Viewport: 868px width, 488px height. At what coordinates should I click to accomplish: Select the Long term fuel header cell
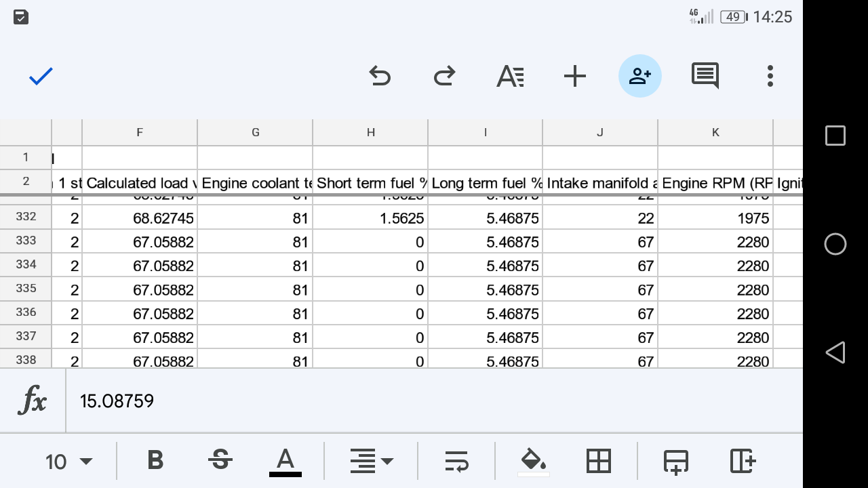click(486, 182)
